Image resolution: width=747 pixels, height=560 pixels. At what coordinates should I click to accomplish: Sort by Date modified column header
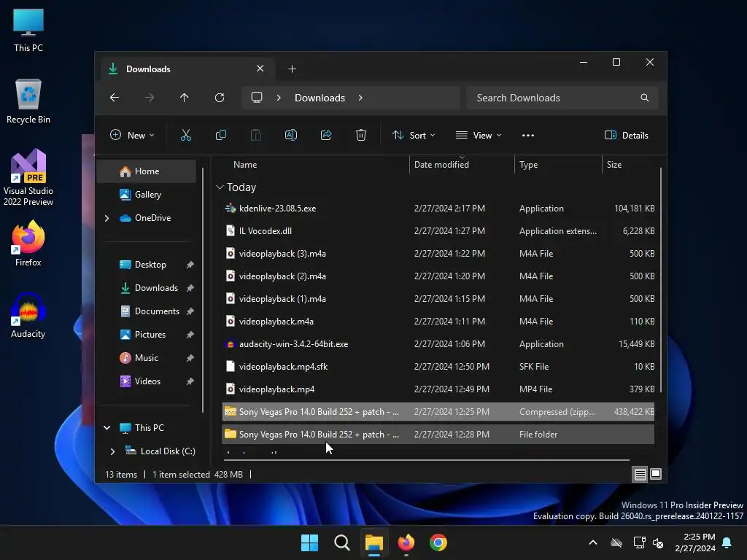(462, 165)
